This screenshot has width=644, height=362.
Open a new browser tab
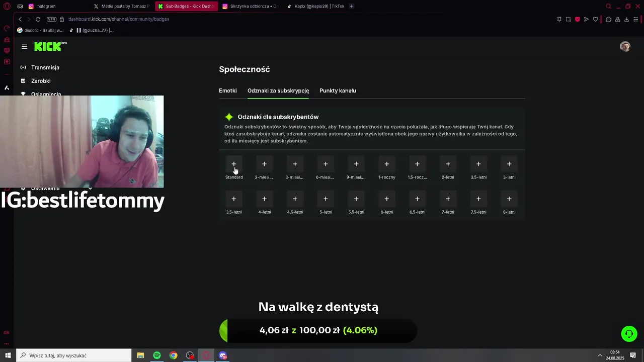pyautogui.click(x=351, y=6)
